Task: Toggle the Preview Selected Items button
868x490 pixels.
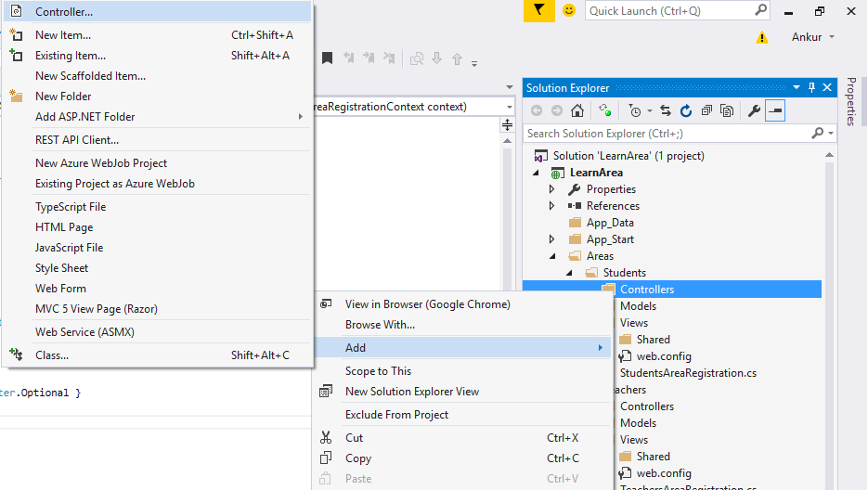Action: click(x=774, y=110)
